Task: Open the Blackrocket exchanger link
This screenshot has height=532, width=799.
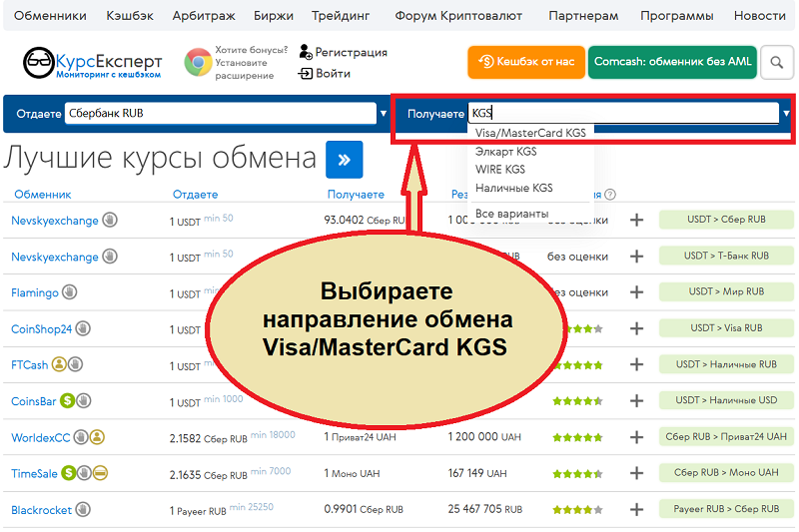Action: (x=41, y=510)
